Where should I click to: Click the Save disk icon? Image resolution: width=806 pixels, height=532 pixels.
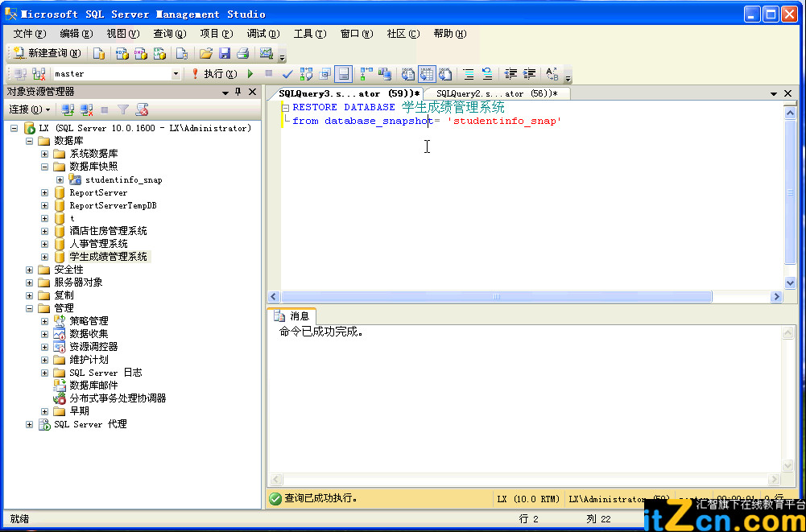225,53
